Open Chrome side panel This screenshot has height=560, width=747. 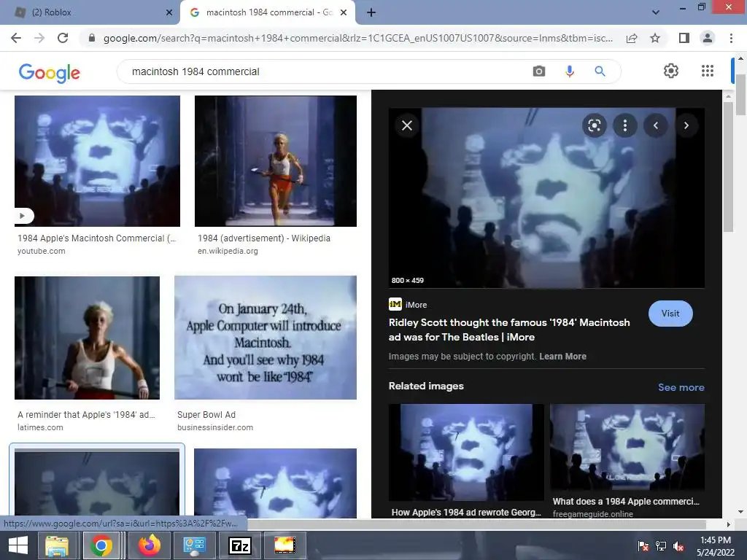pos(684,38)
